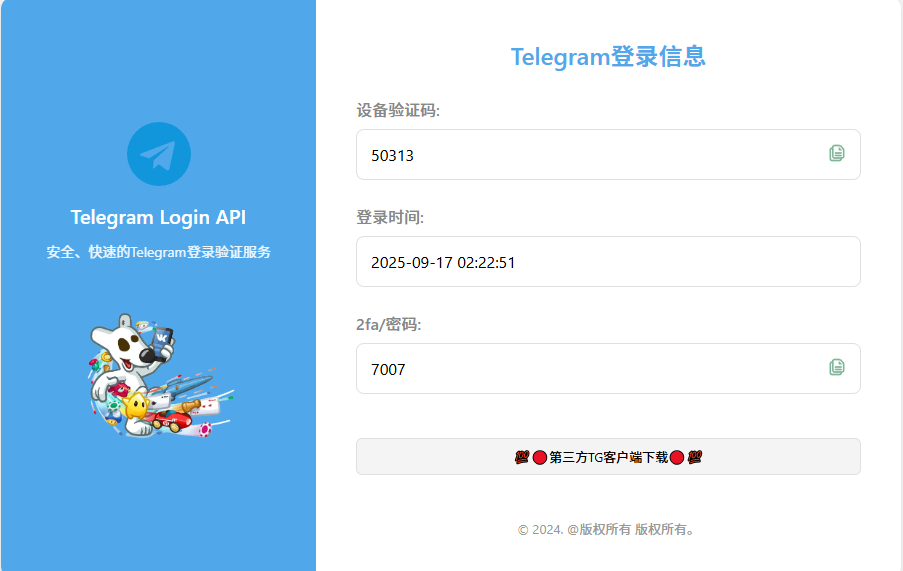The height and width of the screenshot is (571, 903).
Task: Click the © 2024 版权所有 footer text
Action: (606, 529)
